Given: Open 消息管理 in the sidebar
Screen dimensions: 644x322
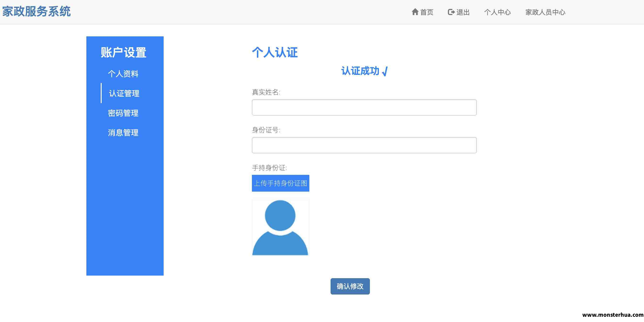Looking at the screenshot, I should 123,133.
